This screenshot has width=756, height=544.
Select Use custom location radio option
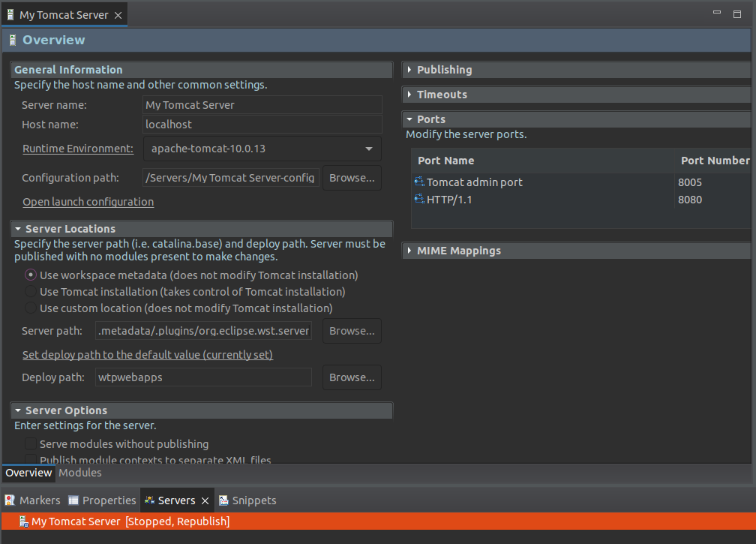31,308
